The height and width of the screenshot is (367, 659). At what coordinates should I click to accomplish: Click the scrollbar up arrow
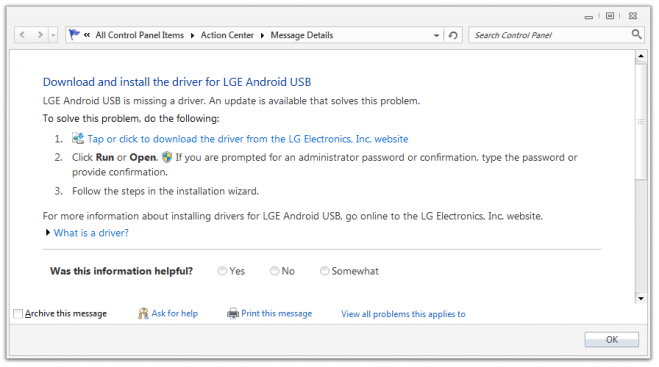[641, 56]
